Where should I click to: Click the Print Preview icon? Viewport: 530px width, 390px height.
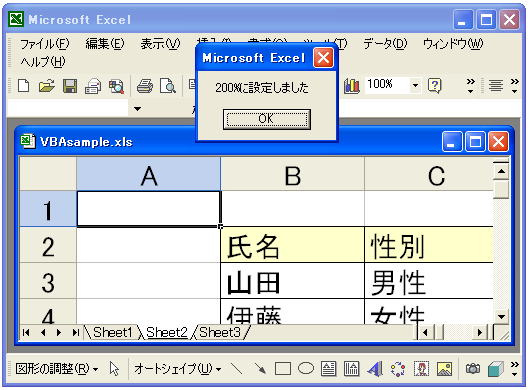point(168,86)
